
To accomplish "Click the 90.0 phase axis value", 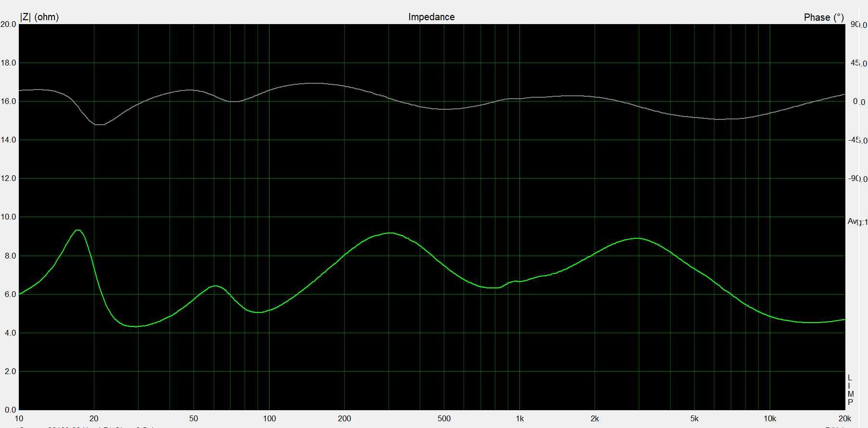I will (858, 25).
